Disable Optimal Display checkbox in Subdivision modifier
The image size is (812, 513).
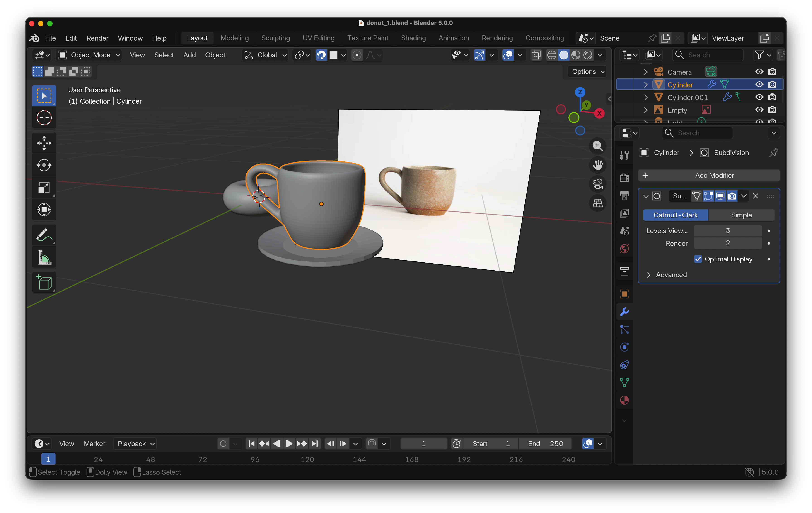(698, 259)
